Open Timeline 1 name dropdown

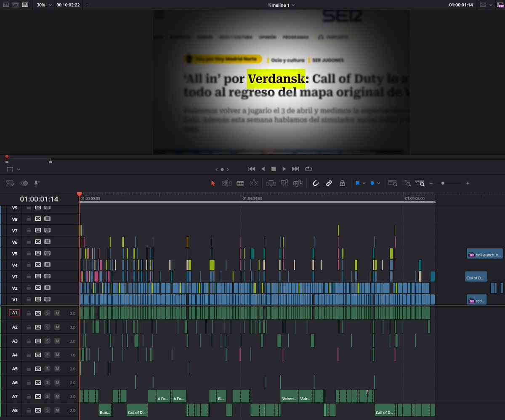pos(281,5)
